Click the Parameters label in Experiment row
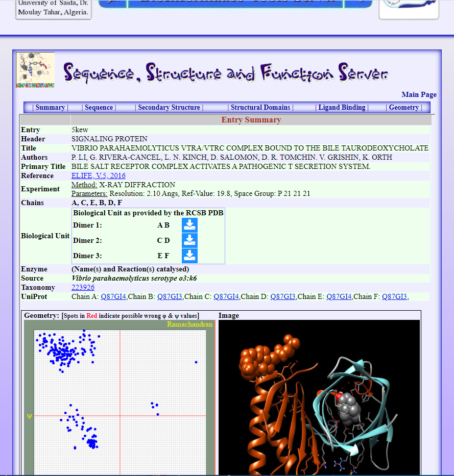Image resolution: width=454 pixels, height=476 pixels. 89,194
